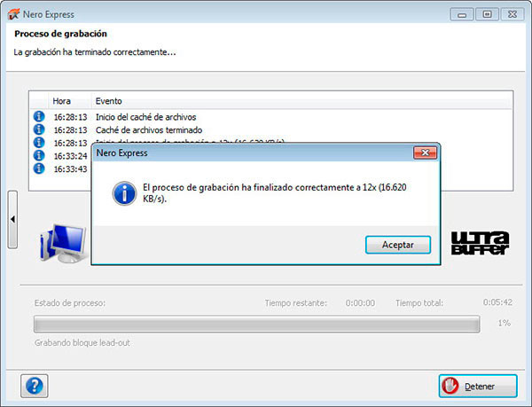Maximize the Nero Express window
Screen dimensions: 532x407
pos(487,14)
